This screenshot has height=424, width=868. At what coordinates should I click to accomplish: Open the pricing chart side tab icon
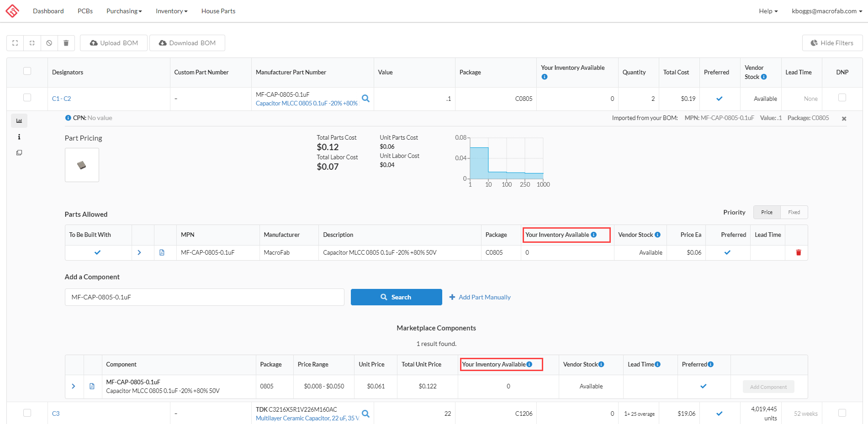(19, 121)
